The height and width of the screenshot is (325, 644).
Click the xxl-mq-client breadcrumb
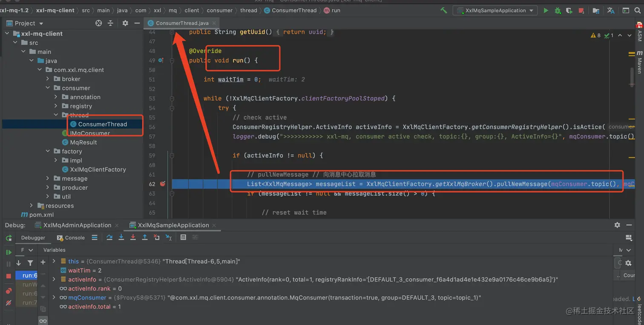pyautogui.click(x=55, y=10)
